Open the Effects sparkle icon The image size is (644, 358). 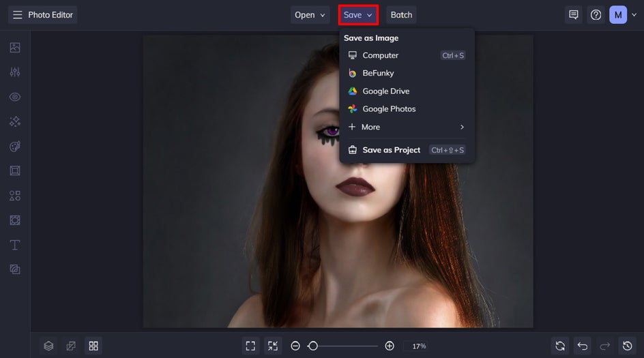tap(15, 121)
